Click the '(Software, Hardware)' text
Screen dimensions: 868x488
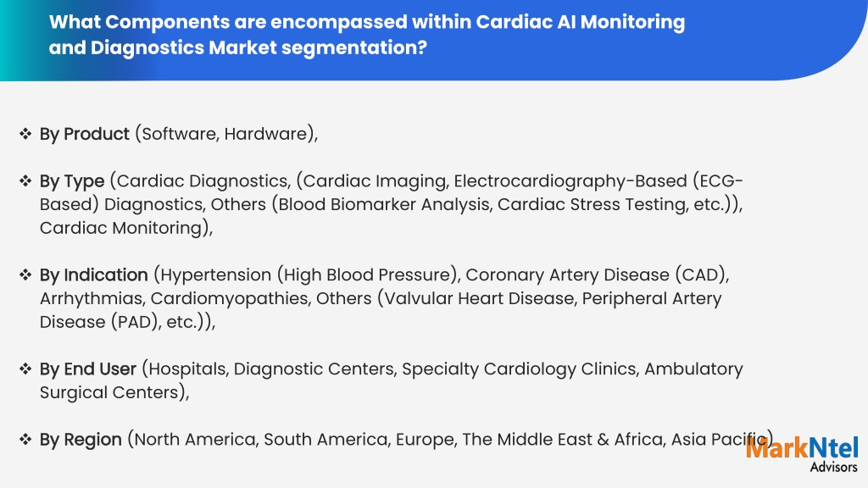(x=225, y=134)
